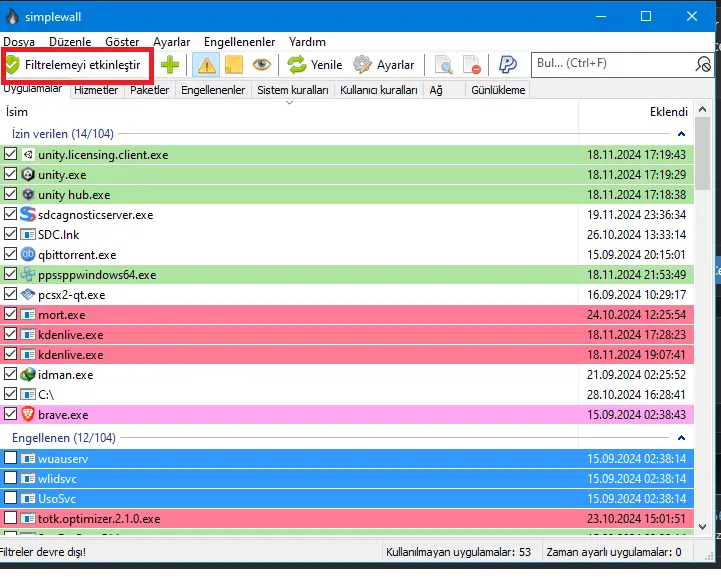
Task: Switch to the Hizmetler tab
Action: [x=96, y=90]
